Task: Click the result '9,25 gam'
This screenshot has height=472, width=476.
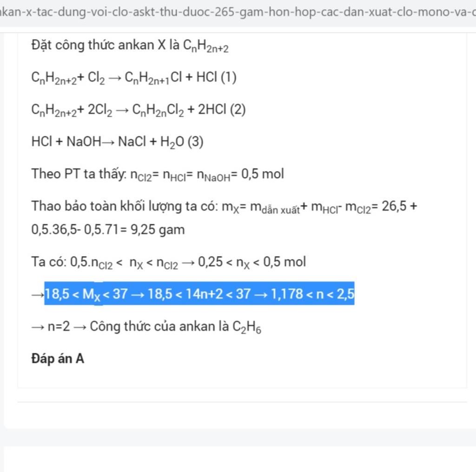Action: point(157,230)
